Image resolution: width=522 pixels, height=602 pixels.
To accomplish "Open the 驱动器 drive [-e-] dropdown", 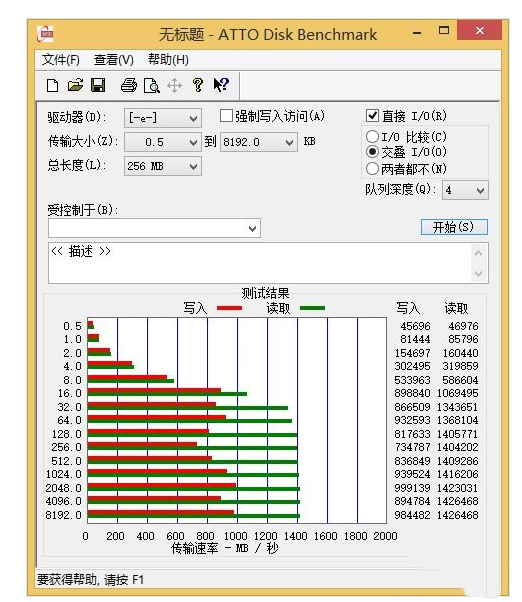I will coord(163,118).
